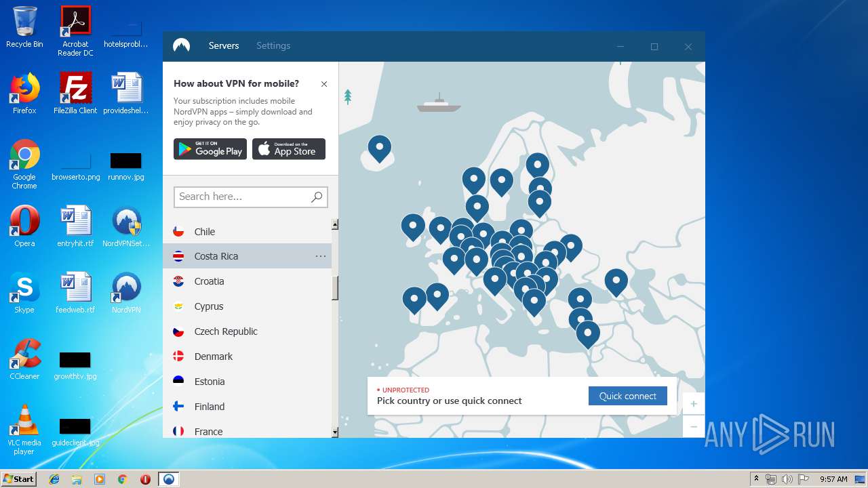Open the NordVPNSetup installer desktop icon
This screenshot has width=868, height=488.
point(126,226)
